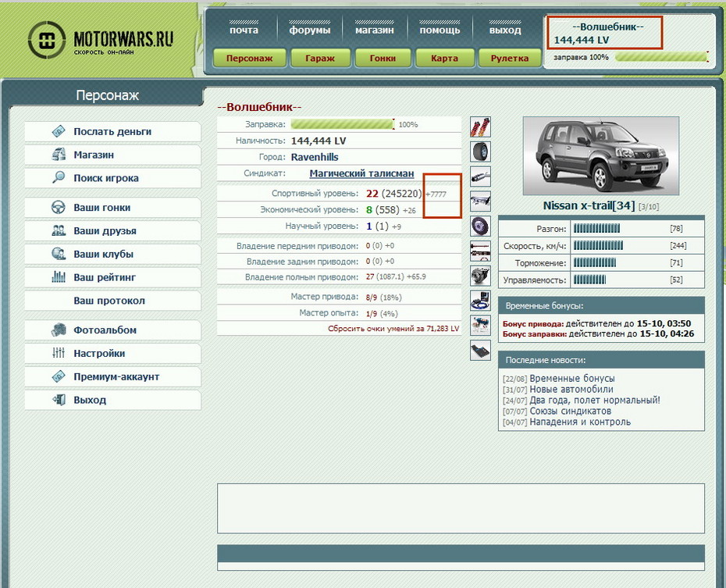Open the Новые автомобили news item
726x588 pixels.
point(571,390)
